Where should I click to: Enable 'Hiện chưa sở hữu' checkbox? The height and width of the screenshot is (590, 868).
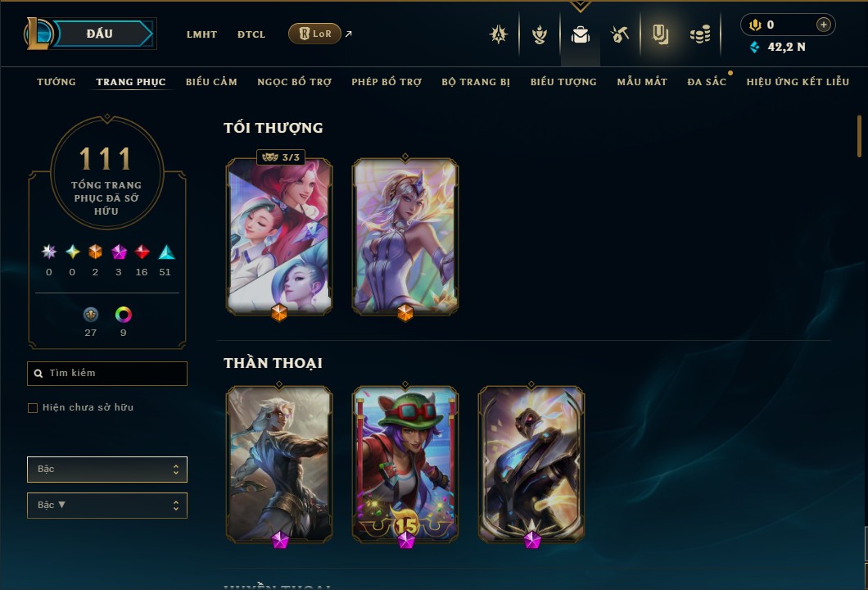pyautogui.click(x=33, y=408)
